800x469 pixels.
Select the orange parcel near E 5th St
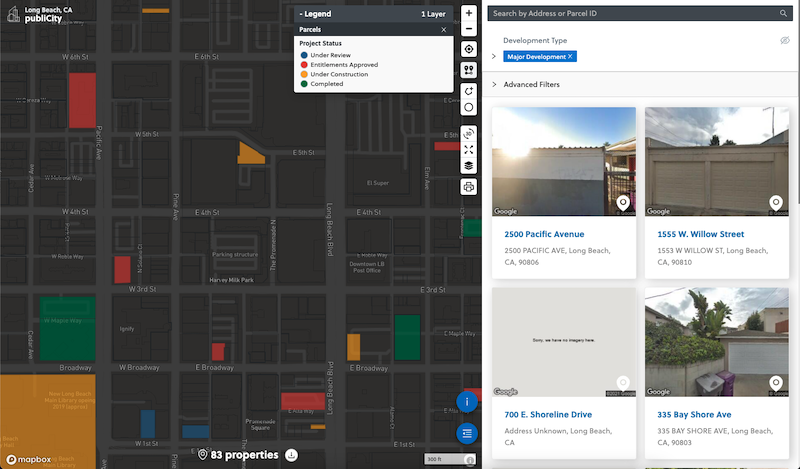[x=249, y=155]
